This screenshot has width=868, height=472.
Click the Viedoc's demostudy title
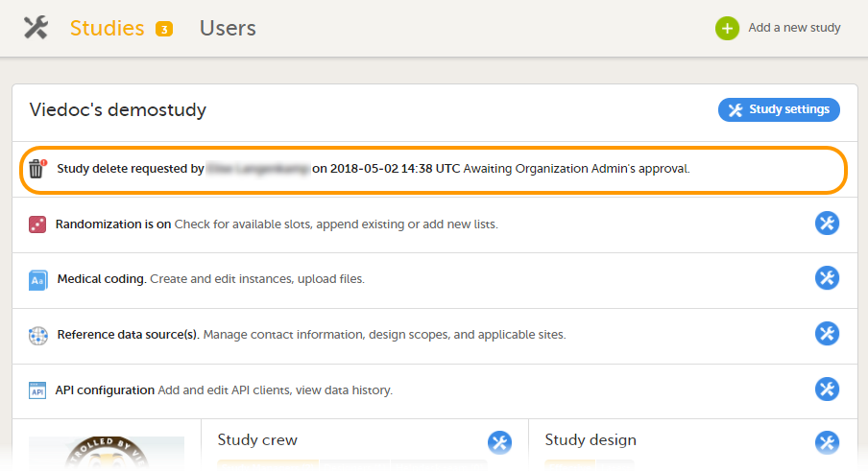[x=118, y=110]
